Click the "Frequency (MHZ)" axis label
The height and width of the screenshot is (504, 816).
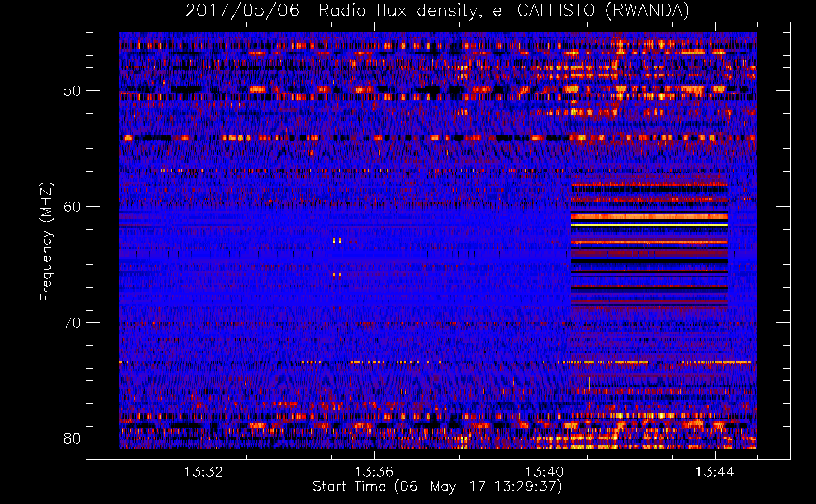pos(46,242)
